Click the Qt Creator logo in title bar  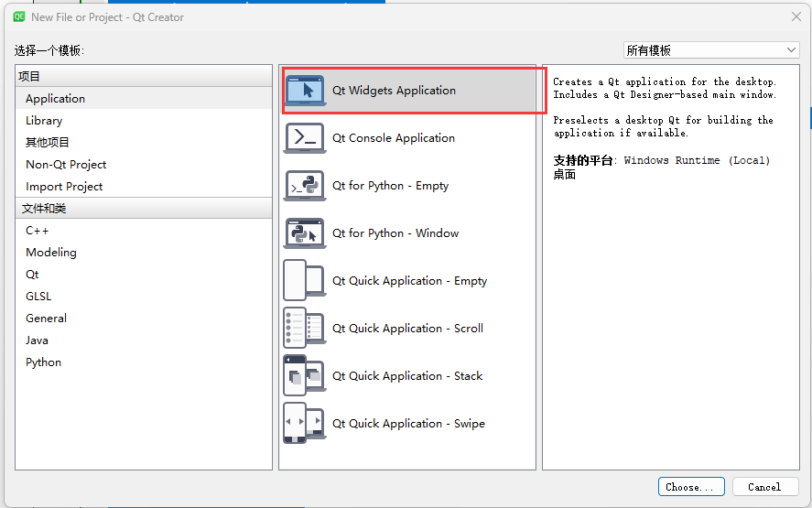[x=19, y=17]
